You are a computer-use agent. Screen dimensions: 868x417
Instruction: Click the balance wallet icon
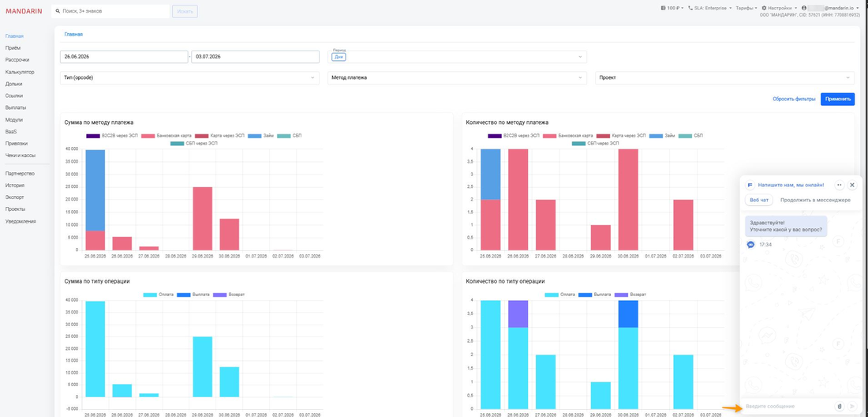(x=663, y=9)
